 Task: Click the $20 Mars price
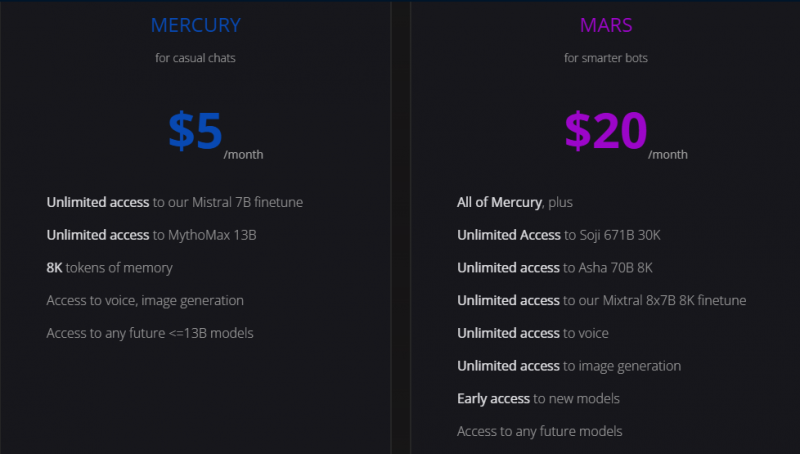pos(606,131)
